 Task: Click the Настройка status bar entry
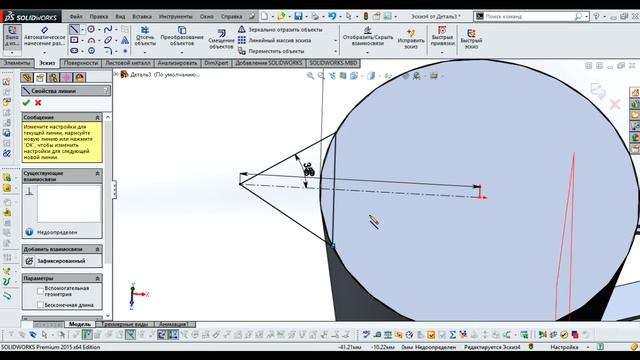564,347
